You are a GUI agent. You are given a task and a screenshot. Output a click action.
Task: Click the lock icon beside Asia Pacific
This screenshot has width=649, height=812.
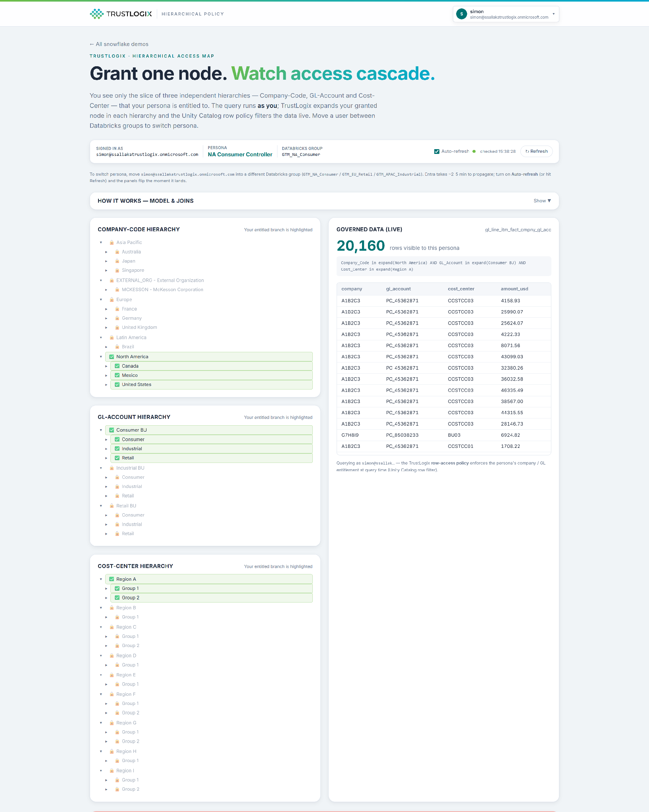click(112, 242)
